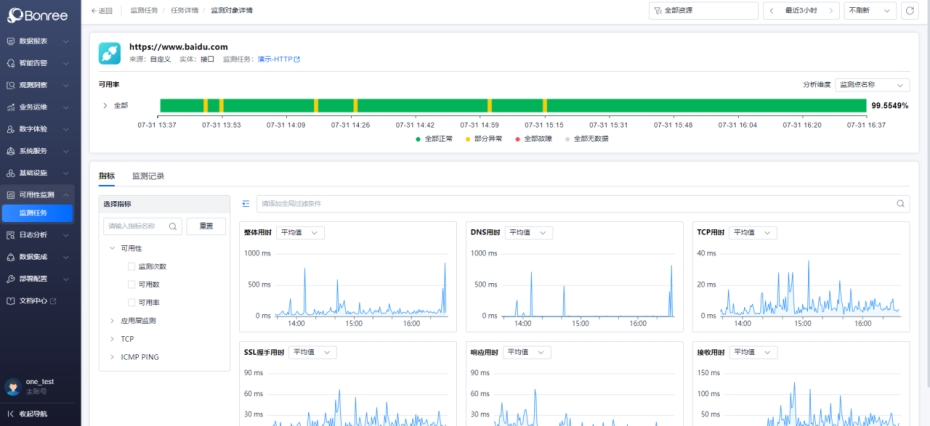Image resolution: width=930 pixels, height=426 pixels.
Task: Open the 不刷新 refresh interval dropdown
Action: point(869,10)
